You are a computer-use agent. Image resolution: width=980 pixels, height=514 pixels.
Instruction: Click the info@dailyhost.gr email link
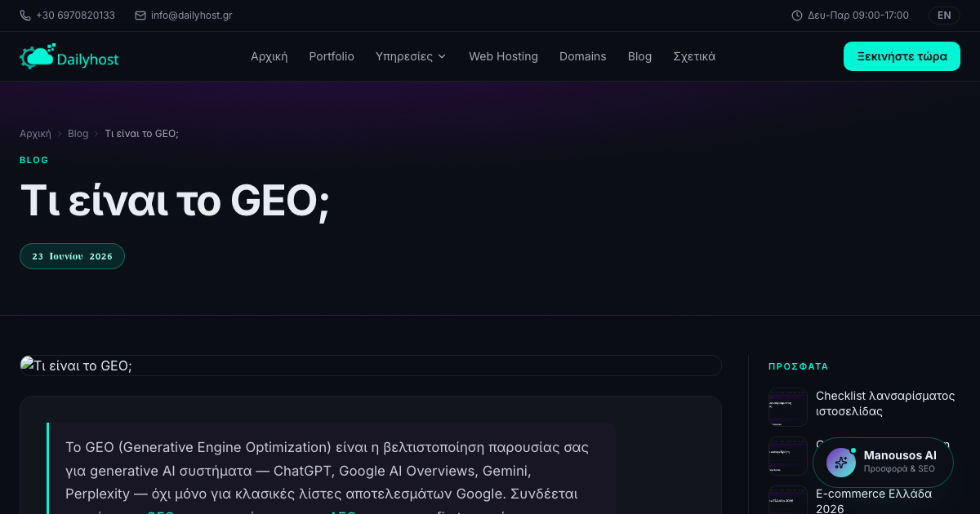coord(191,16)
